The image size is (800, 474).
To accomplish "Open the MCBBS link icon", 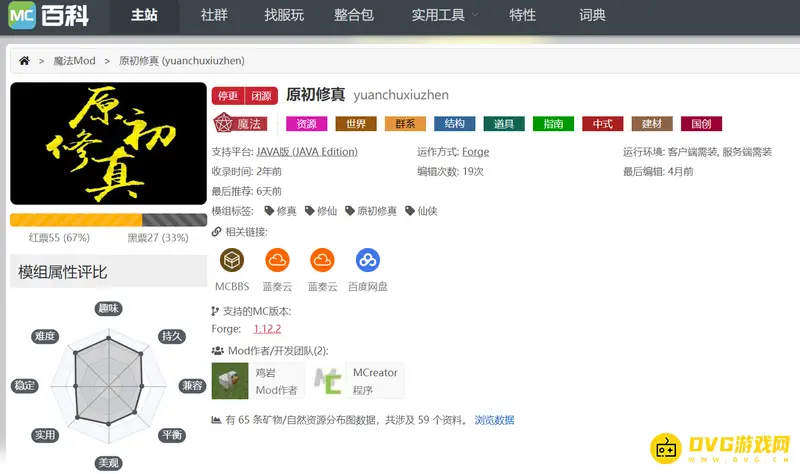I will point(232,261).
